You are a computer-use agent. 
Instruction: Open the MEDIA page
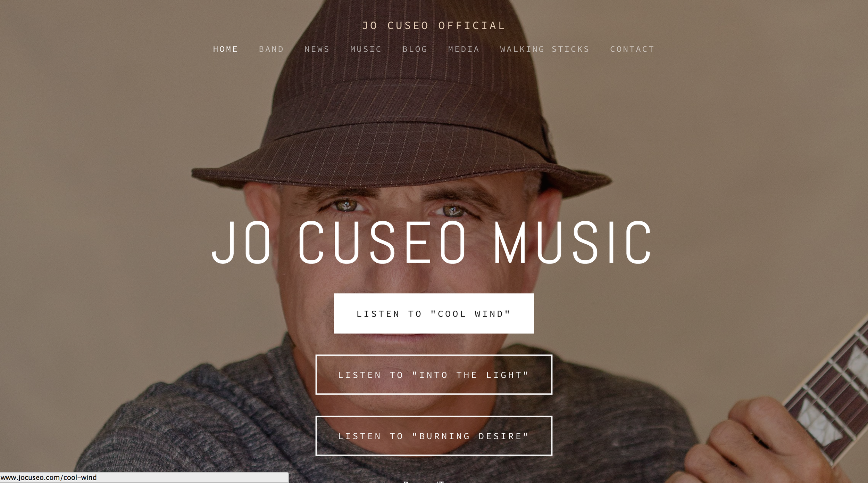tap(464, 49)
